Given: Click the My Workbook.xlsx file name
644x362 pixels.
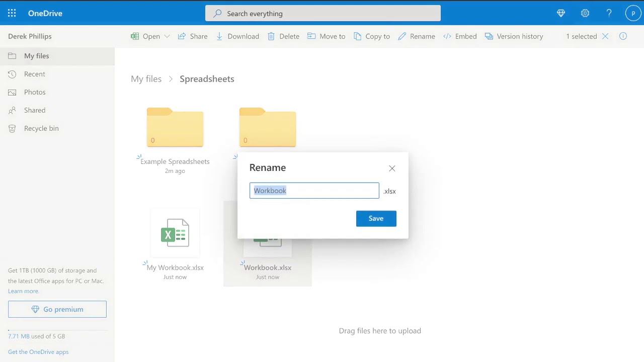Looking at the screenshot, I should [175, 267].
